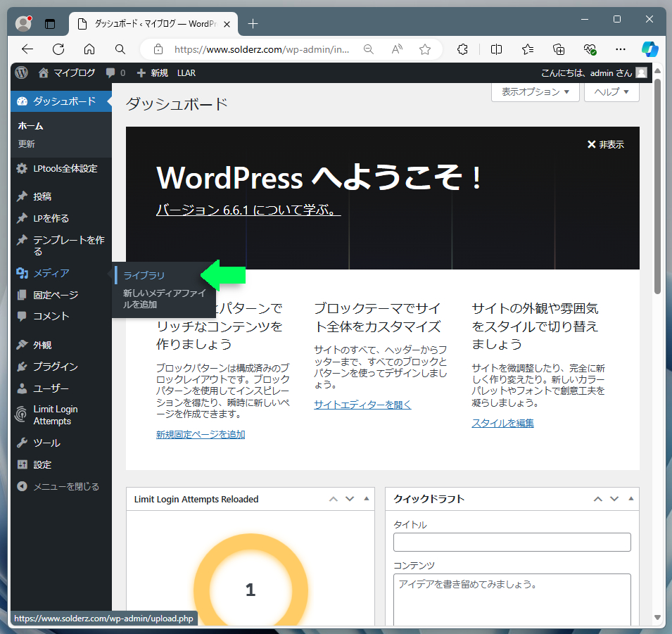The width and height of the screenshot is (672, 634).
Task: Open collections icon
Action: [x=559, y=49]
